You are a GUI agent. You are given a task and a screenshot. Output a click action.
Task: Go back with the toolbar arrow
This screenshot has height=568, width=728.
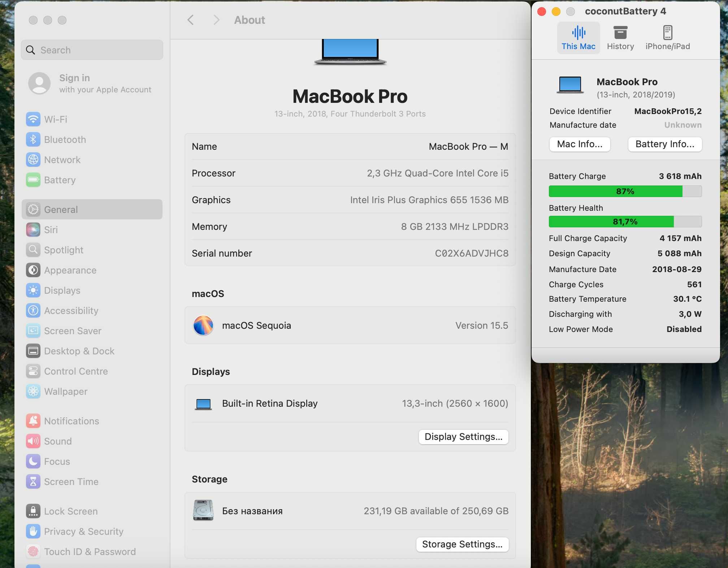(191, 20)
